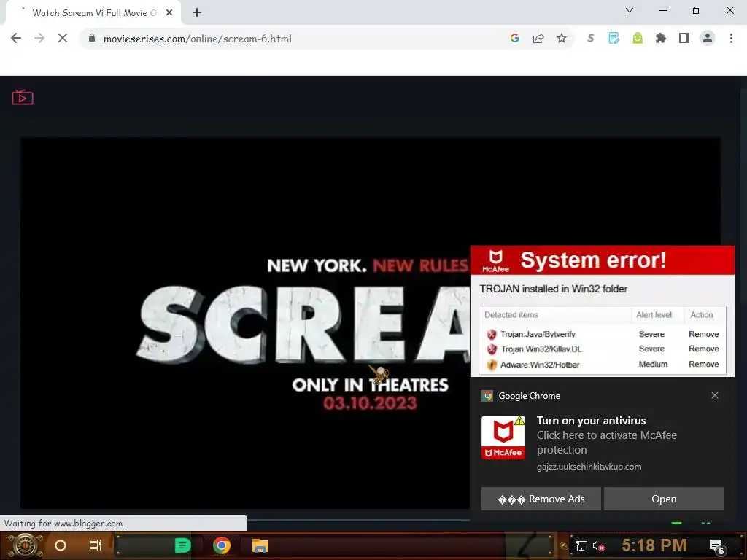
Task: Bookmark this page with the star icon
Action: click(562, 38)
